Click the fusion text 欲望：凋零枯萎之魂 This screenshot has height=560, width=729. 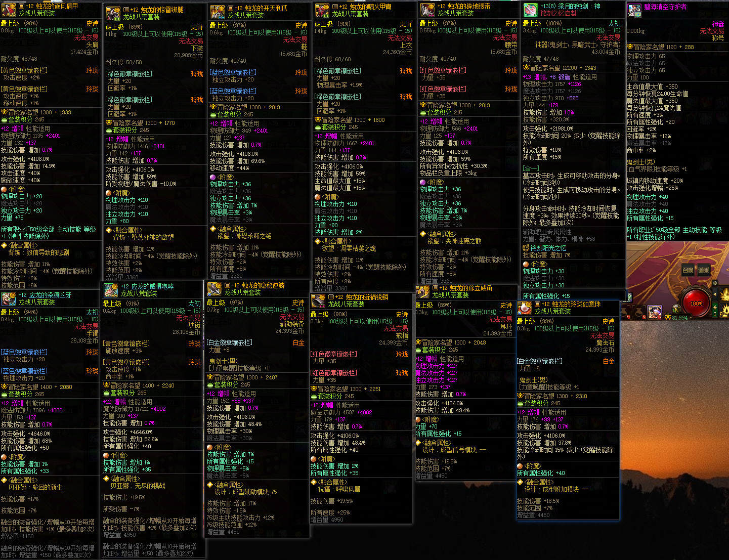pyautogui.click(x=349, y=248)
